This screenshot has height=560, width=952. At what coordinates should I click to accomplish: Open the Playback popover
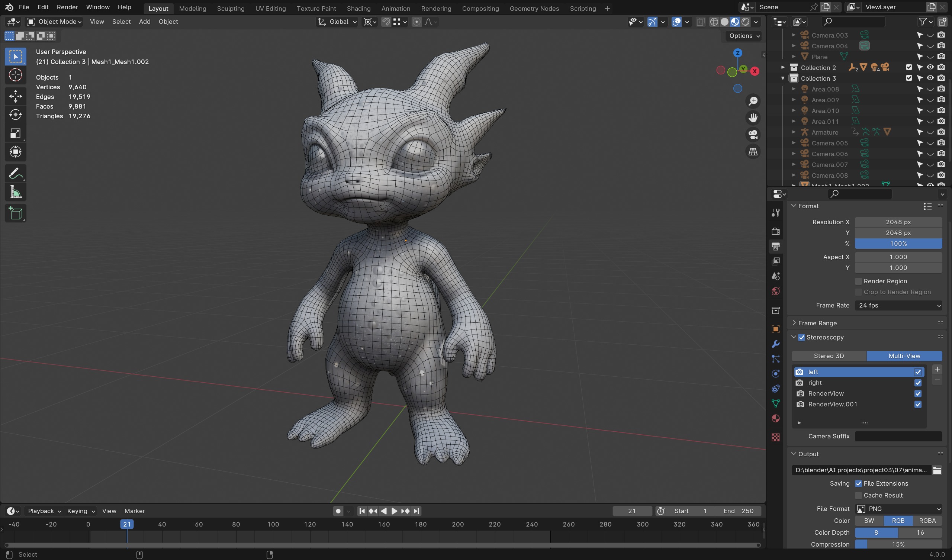click(44, 511)
